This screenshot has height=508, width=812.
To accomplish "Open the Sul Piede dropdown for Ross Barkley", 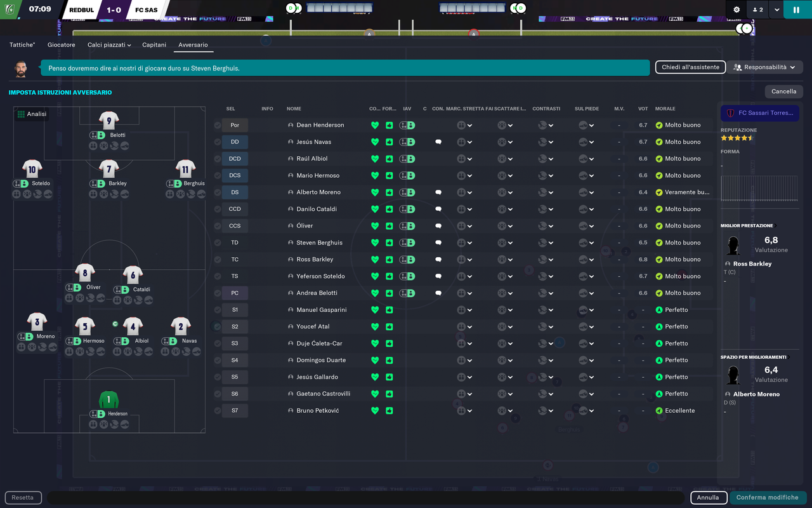I will tap(587, 260).
